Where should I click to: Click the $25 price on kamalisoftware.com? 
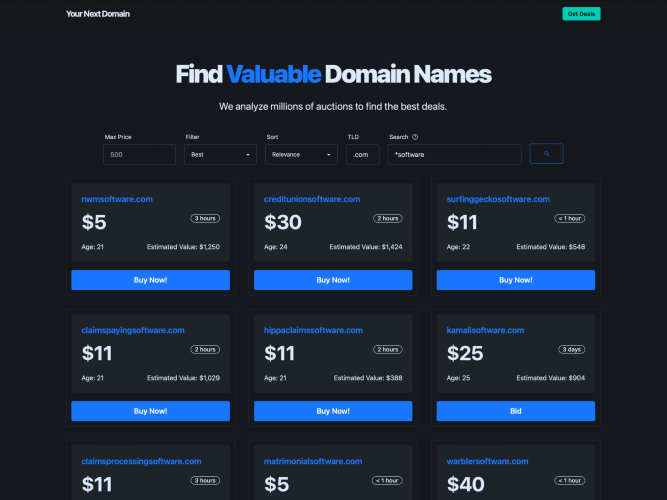pyautogui.click(x=465, y=353)
